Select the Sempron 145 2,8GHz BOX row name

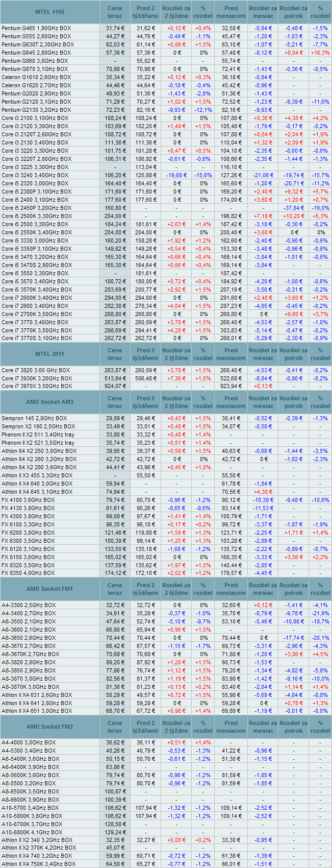(x=34, y=418)
